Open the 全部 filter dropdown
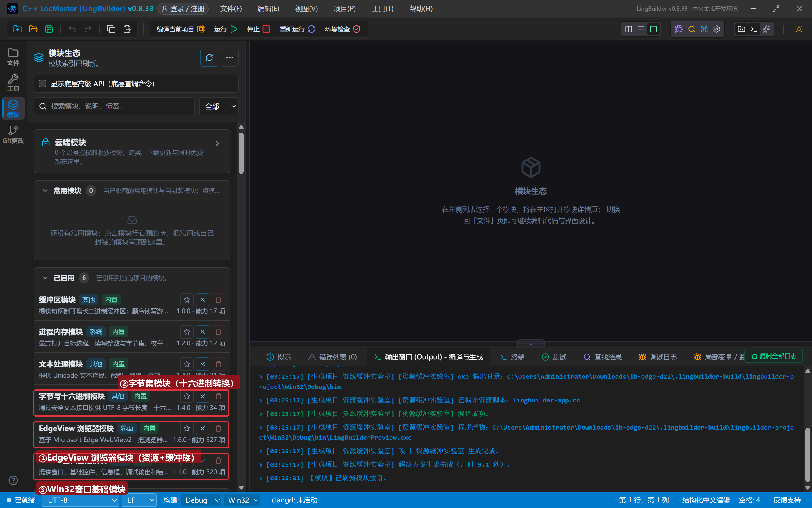Image resolution: width=812 pixels, height=508 pixels. coord(219,106)
